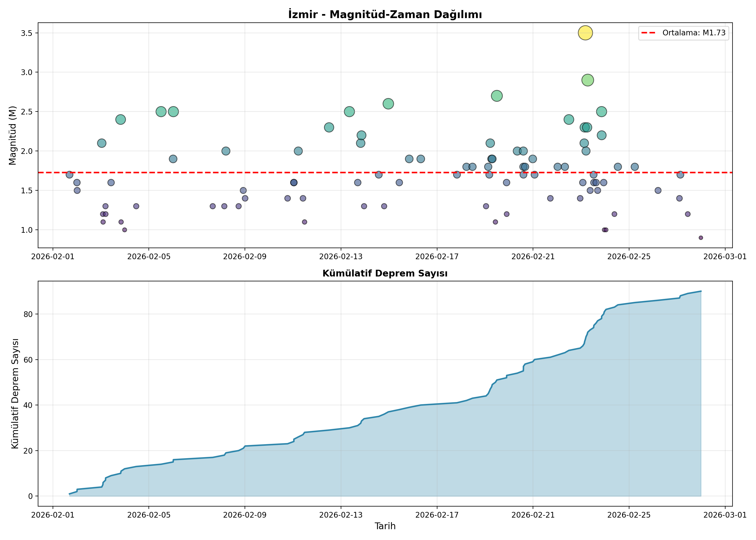Click the "2.5" y-axis tick label
Viewport: 756px width, 540px height.
27,112
